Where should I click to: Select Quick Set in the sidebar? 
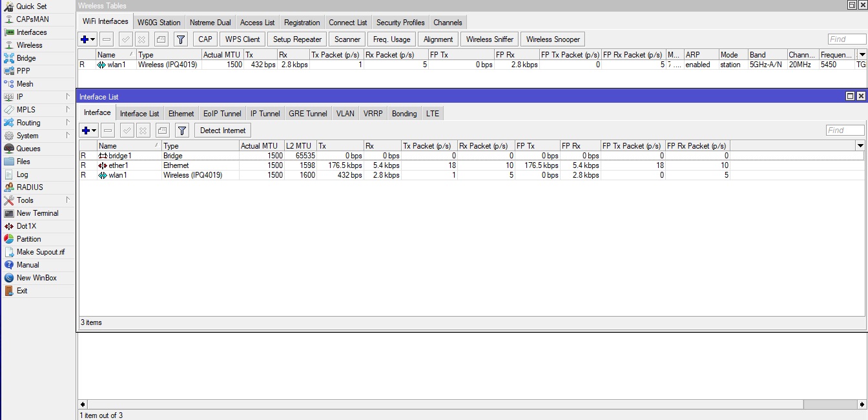click(x=32, y=6)
